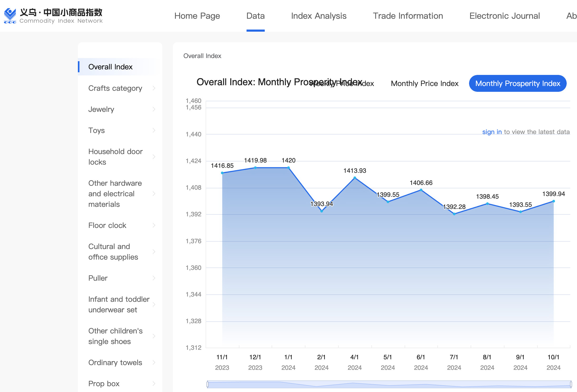Open the Electronic Journal page
The width and height of the screenshot is (577, 392).
point(505,16)
